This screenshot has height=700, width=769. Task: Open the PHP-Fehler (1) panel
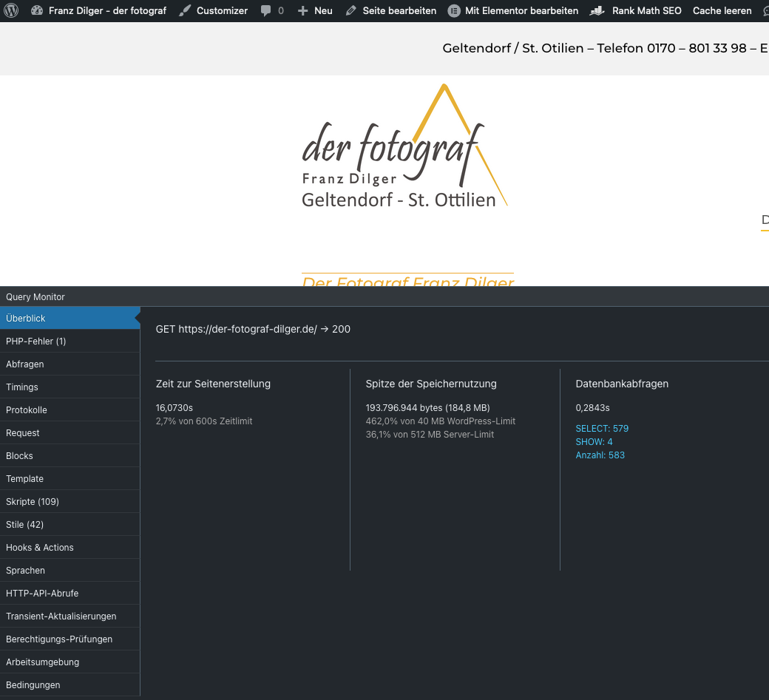(x=70, y=341)
